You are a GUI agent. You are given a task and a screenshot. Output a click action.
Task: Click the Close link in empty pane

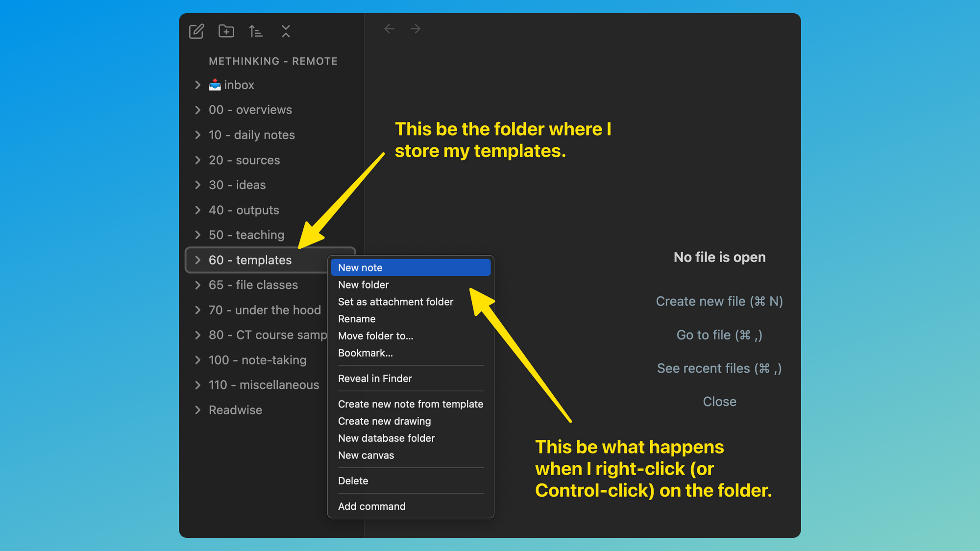click(x=719, y=402)
